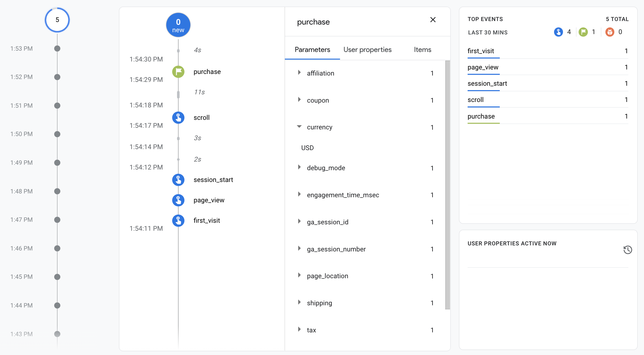Click the new events badge icon showing 0
The height and width of the screenshot is (355, 644).
point(179,25)
